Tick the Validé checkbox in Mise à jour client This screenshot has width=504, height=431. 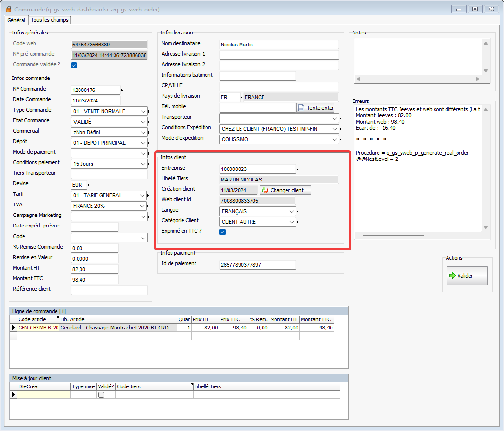[101, 395]
